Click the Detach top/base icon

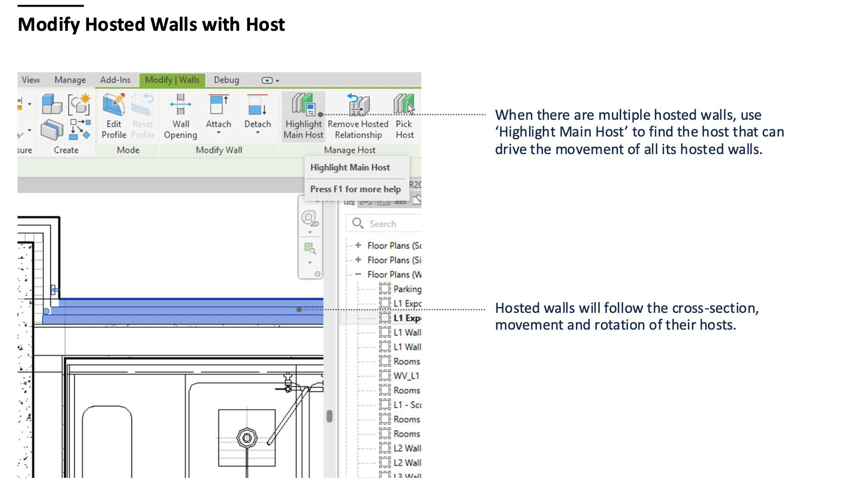258,105
